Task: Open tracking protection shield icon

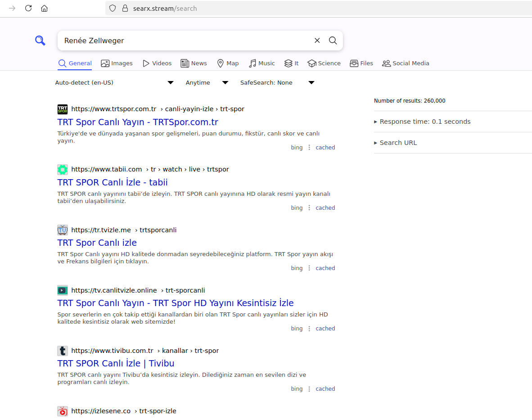Action: (113, 8)
